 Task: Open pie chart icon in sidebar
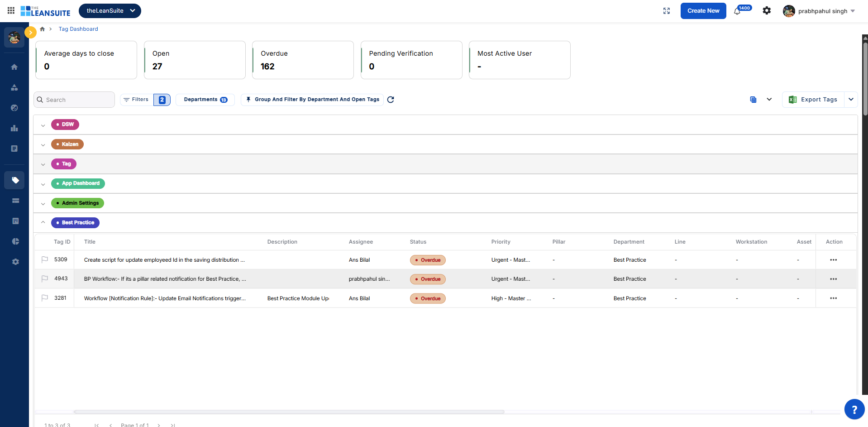click(15, 241)
